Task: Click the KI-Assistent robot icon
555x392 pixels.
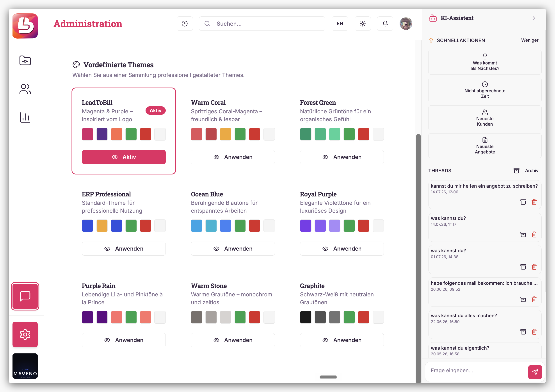Action: (x=433, y=18)
